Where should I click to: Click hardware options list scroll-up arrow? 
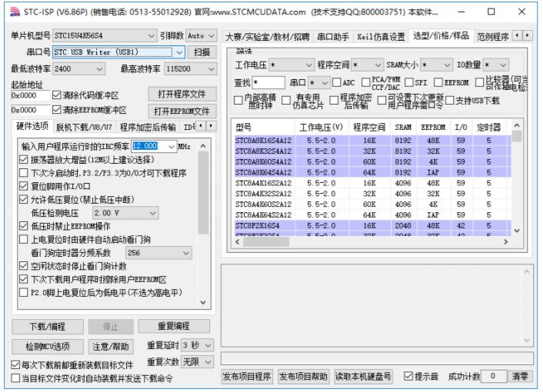tap(203, 146)
